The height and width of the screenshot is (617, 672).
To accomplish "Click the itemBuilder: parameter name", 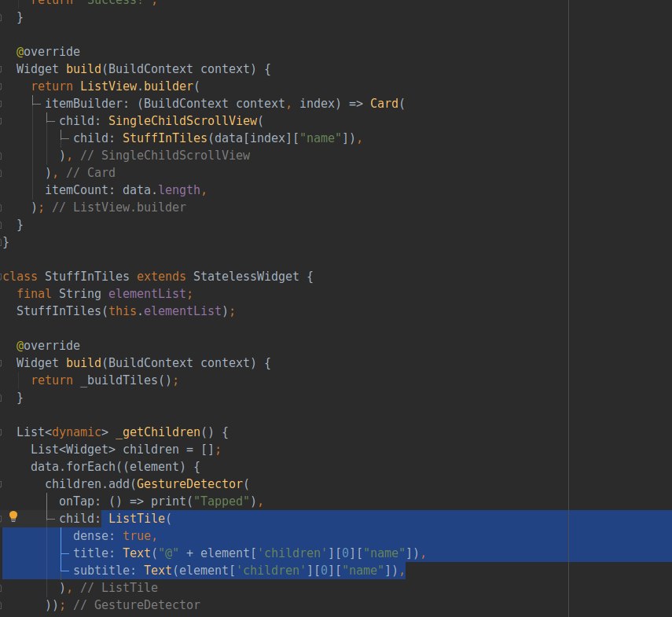I will click(86, 104).
